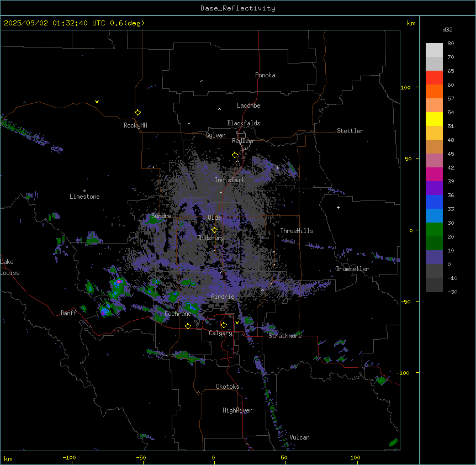Click the Banff label
The height and width of the screenshot is (465, 476).
coord(68,313)
